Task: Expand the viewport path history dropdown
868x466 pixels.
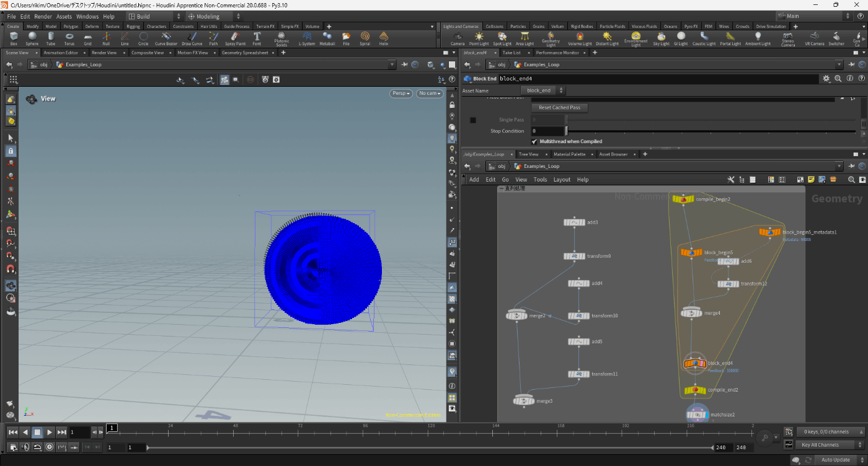Action: click(x=392, y=64)
